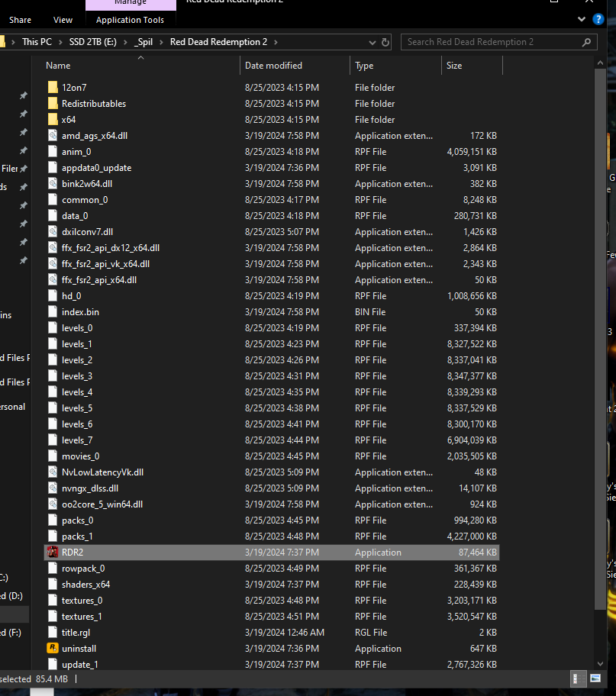Click the hd_0 file icon
616x696 pixels.
53,296
